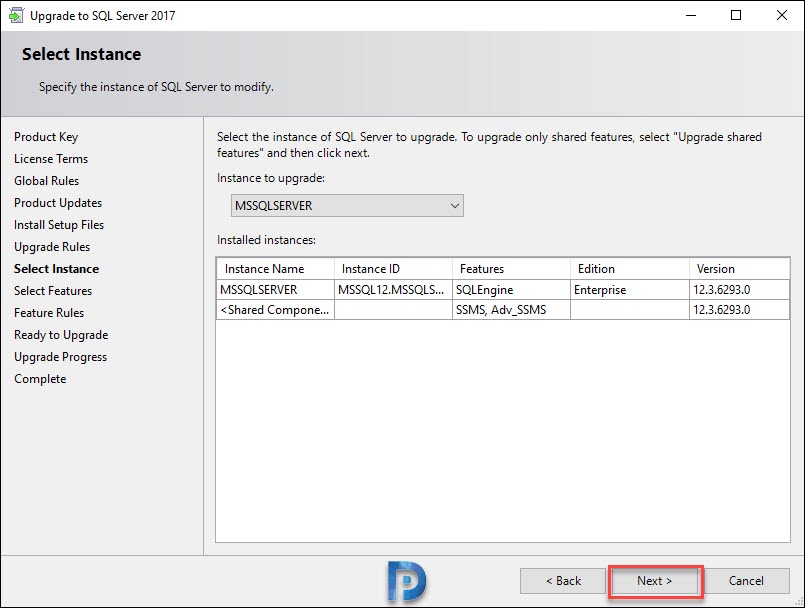Viewport: 805px width, 608px height.
Task: Sort by Instance ID column header
Action: 393,269
